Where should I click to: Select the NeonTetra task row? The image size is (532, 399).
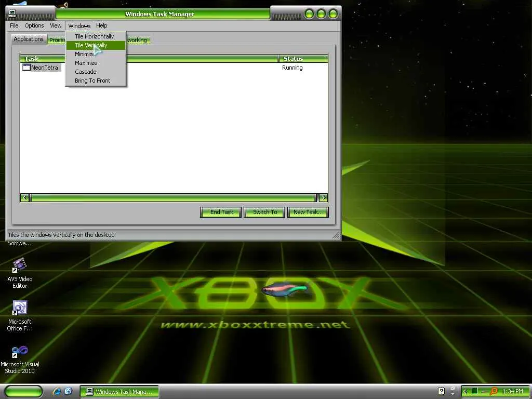tap(174, 68)
